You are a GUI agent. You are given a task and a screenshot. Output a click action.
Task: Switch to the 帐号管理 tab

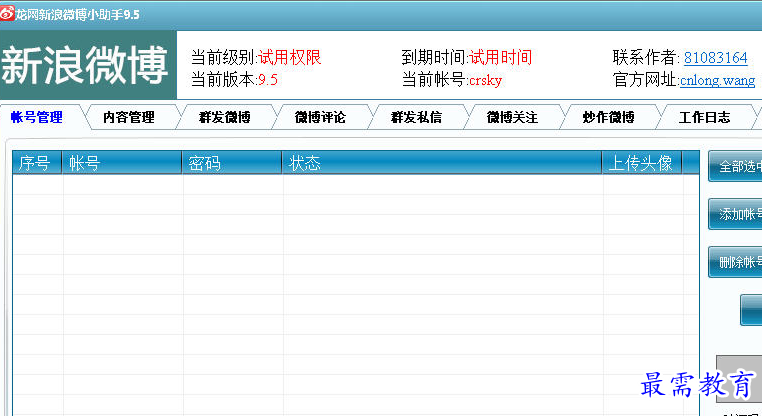(x=37, y=117)
